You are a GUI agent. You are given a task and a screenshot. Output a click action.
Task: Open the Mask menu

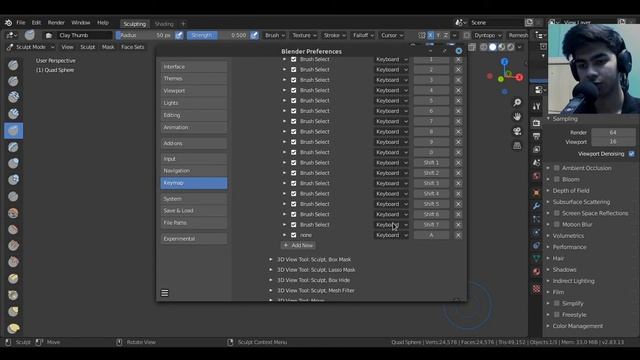(x=108, y=47)
